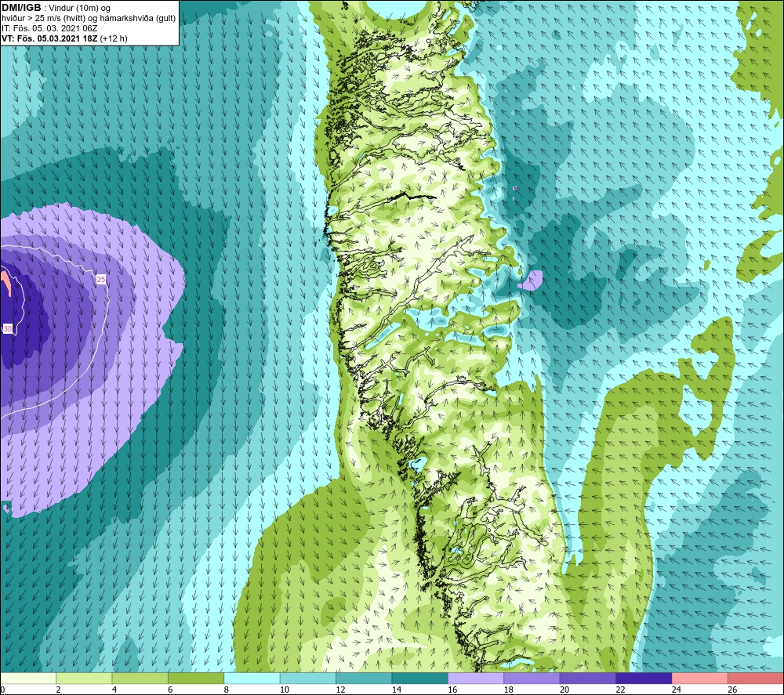Click the '22' scale value
The height and width of the screenshot is (695, 784).
[x=620, y=690]
